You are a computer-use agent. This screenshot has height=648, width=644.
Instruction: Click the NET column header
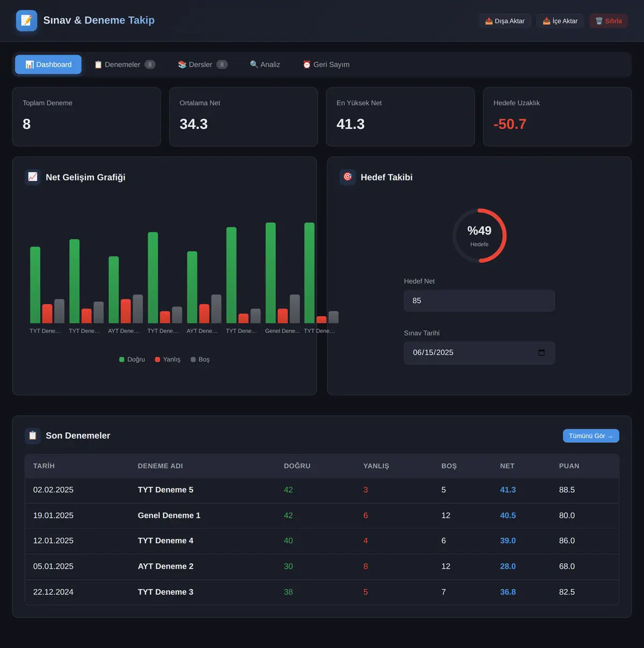click(x=507, y=466)
